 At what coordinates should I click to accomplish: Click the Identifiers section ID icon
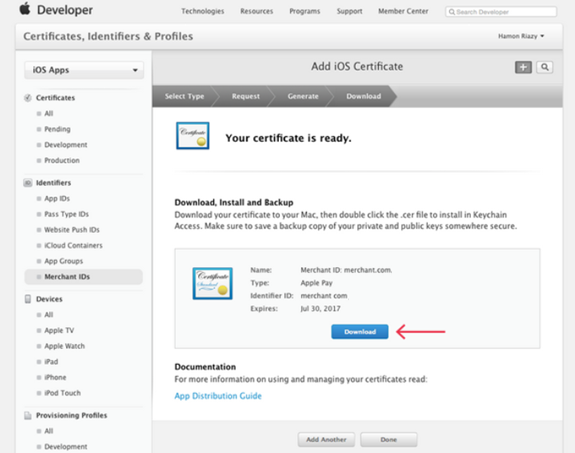coord(28,183)
